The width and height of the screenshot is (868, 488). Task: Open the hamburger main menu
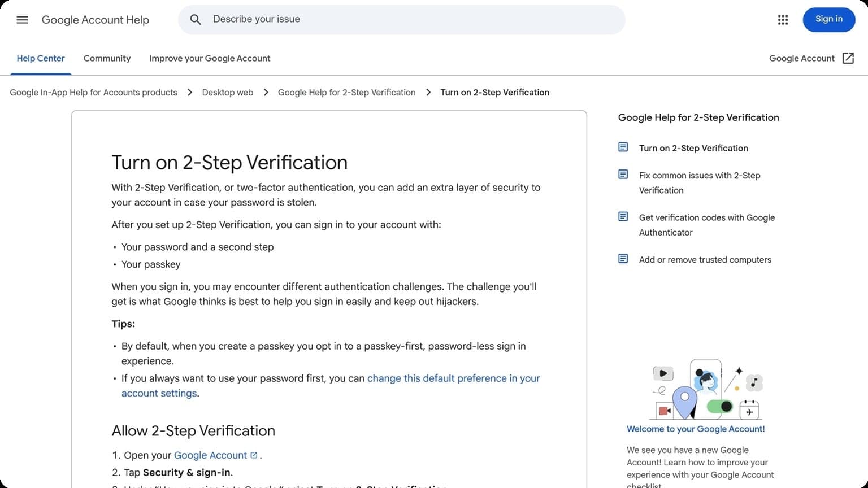[x=22, y=20]
